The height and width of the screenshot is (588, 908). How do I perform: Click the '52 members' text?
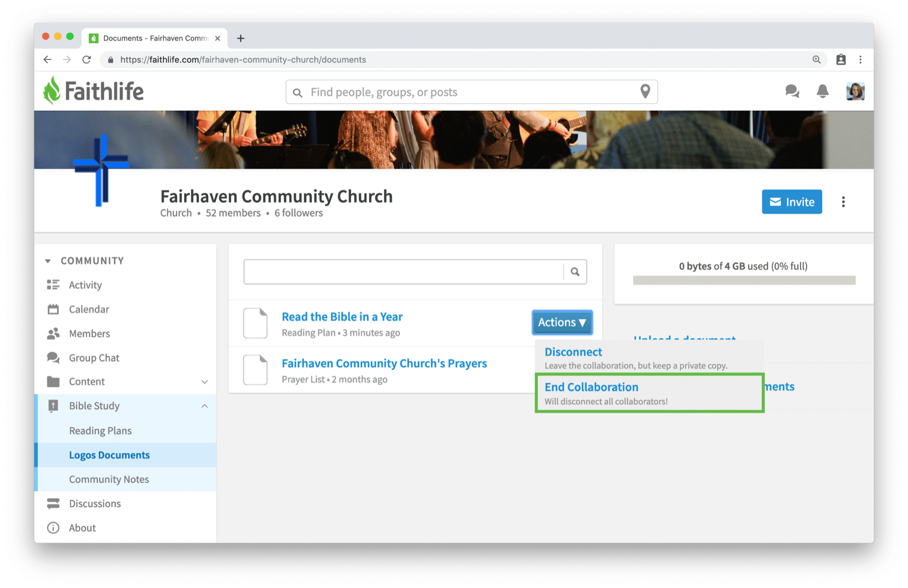233,213
